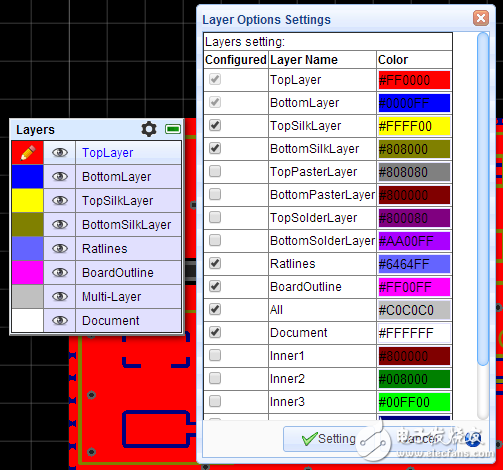503x470 pixels.
Task: Uncheck the Ratlines configured checkbox
Action: (215, 263)
